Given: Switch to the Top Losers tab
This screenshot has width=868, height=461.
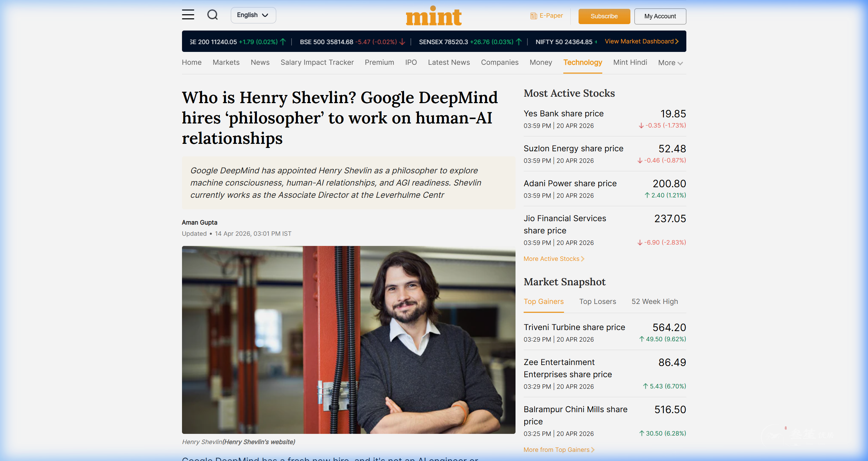Looking at the screenshot, I should (597, 302).
